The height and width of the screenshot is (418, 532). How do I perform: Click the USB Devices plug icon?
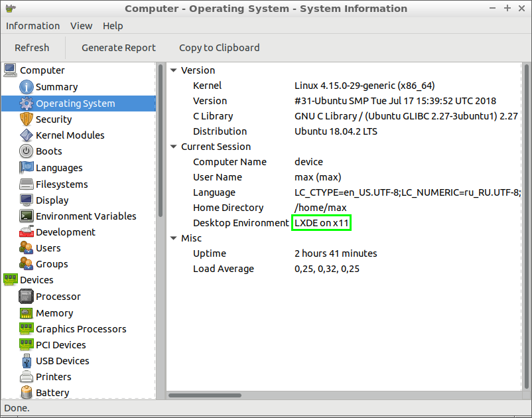(x=27, y=361)
